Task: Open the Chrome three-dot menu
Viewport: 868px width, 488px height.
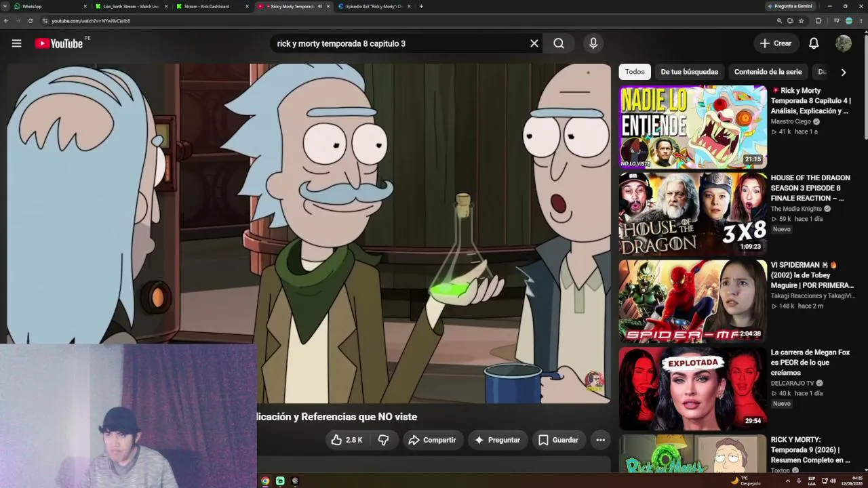Action: [x=861, y=21]
